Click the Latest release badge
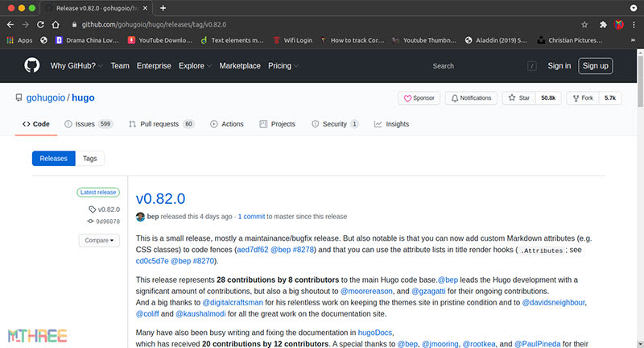644x348 pixels. [98, 193]
